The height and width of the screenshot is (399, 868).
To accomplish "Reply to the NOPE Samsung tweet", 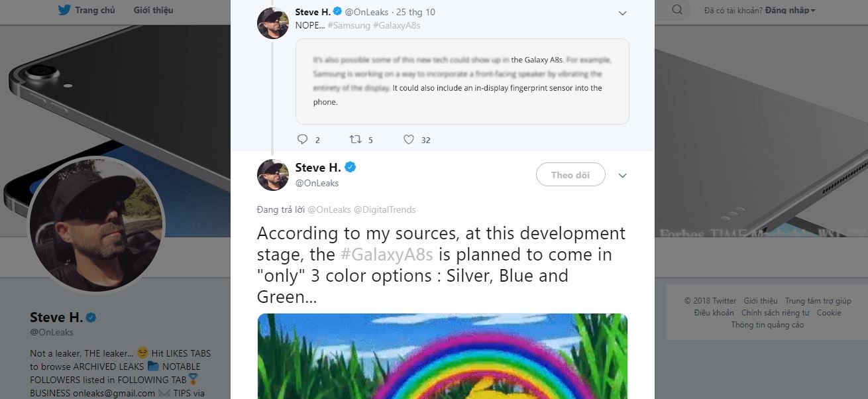I will tap(303, 139).
